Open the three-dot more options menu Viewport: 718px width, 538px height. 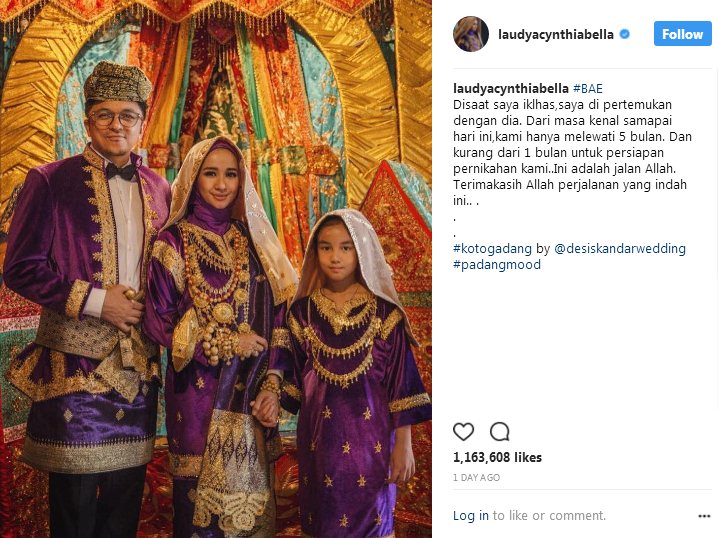tap(704, 516)
